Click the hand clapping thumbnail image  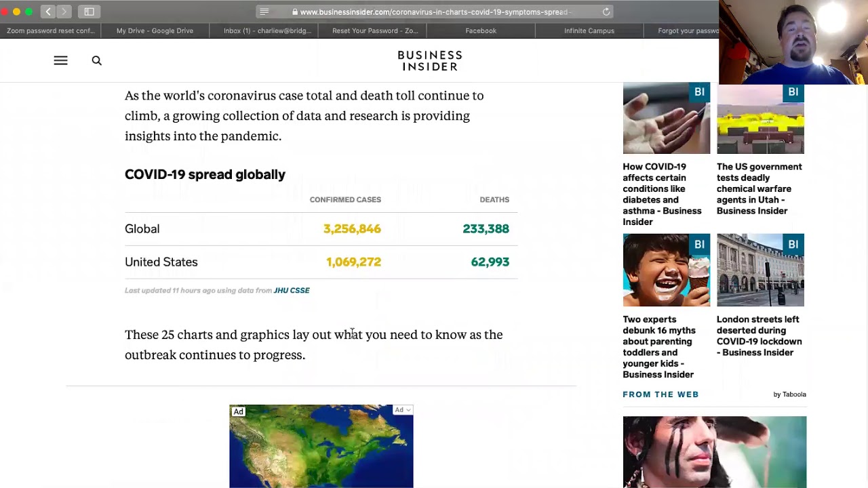(x=667, y=119)
